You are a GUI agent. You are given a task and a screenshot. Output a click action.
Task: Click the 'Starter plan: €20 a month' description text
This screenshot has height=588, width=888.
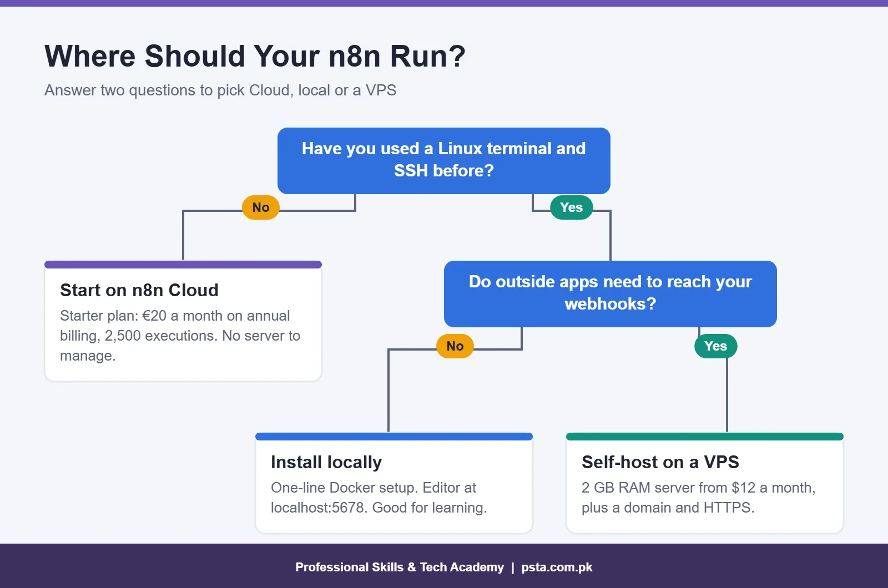(180, 336)
